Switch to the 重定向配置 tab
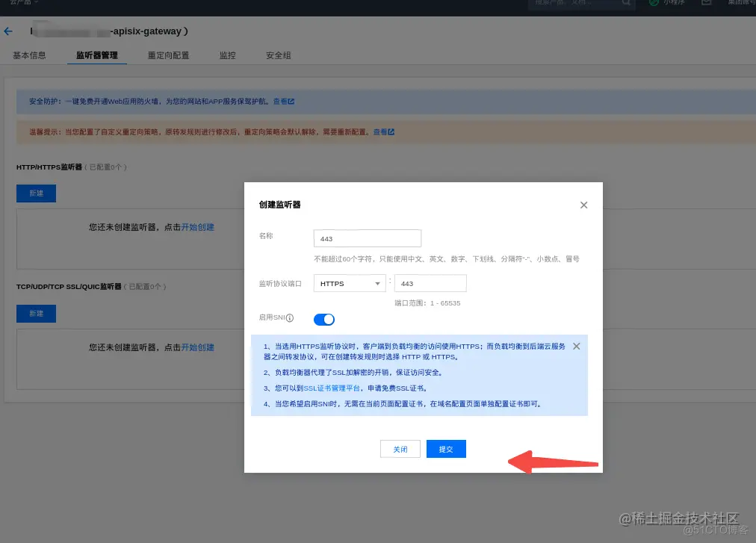Screen dimensions: 756x543 click(x=168, y=55)
